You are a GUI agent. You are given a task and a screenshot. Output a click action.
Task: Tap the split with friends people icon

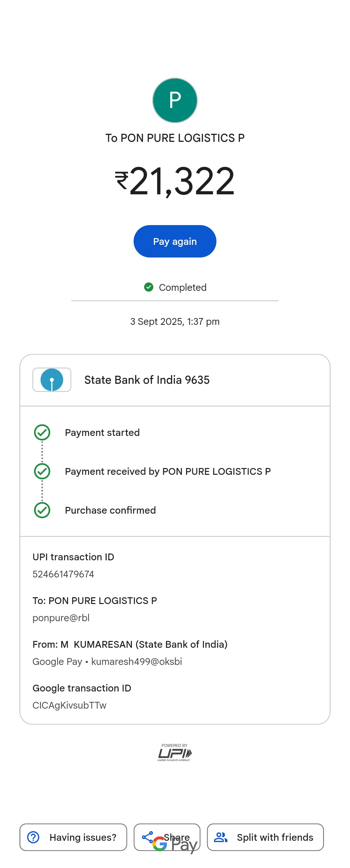pyautogui.click(x=220, y=837)
